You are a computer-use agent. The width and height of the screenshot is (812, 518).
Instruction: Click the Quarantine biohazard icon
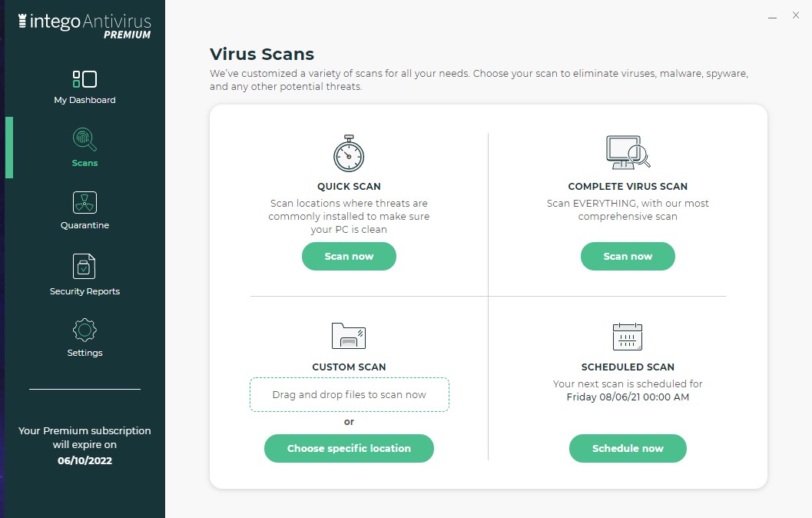(85, 203)
